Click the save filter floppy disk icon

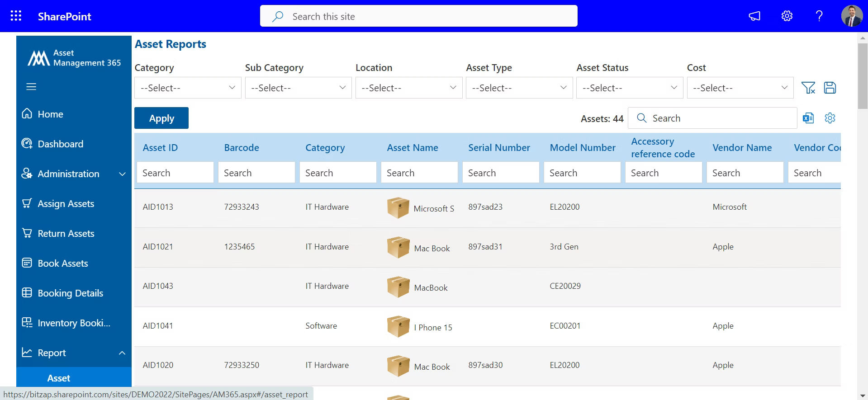click(830, 88)
